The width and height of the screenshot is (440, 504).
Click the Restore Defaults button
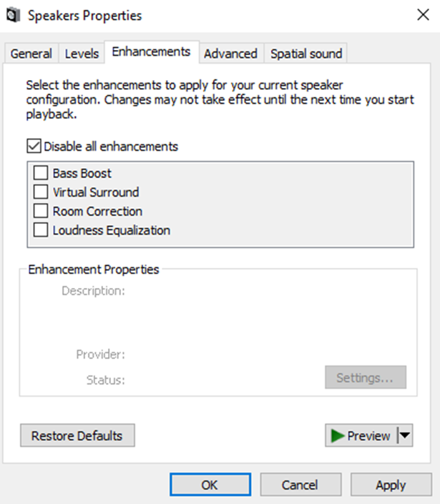(x=77, y=435)
